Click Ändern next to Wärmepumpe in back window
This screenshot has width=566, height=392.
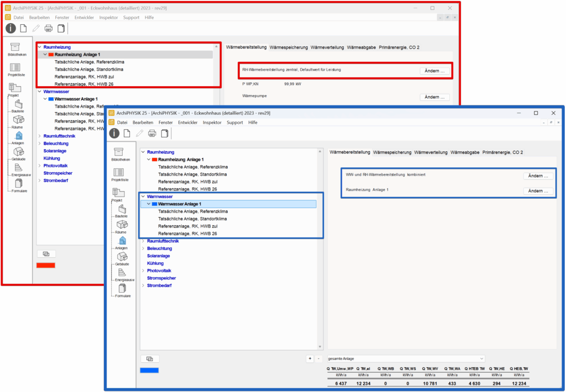[434, 97]
